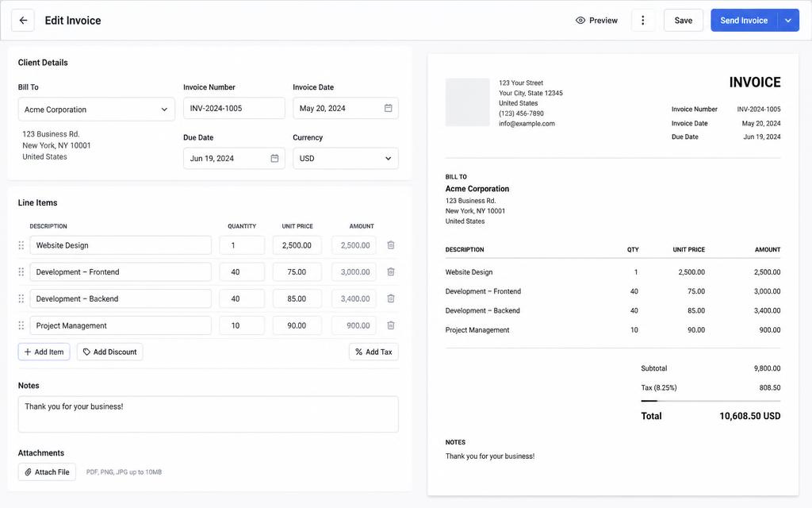Click the Add Discount button
This screenshot has width=812, height=508.
coord(109,352)
